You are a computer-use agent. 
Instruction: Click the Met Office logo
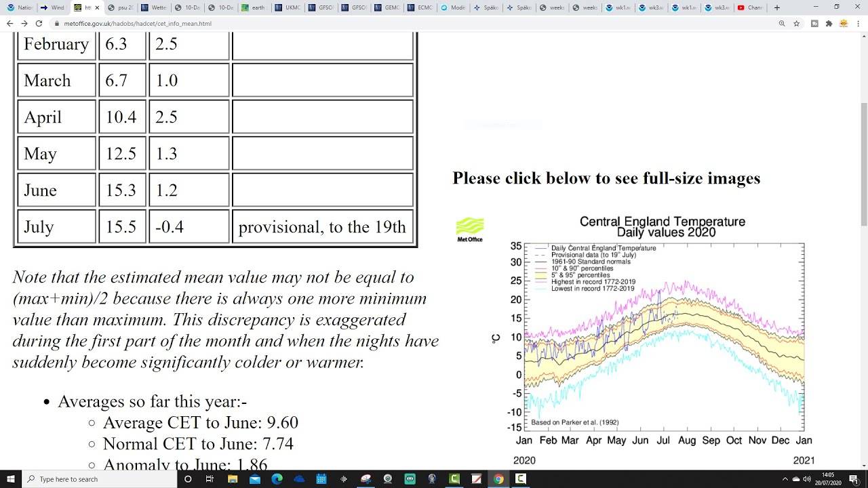(470, 230)
